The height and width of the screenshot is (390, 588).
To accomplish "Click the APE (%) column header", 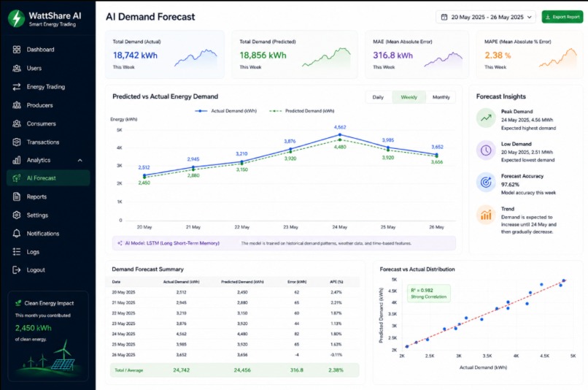I will click(x=336, y=282).
